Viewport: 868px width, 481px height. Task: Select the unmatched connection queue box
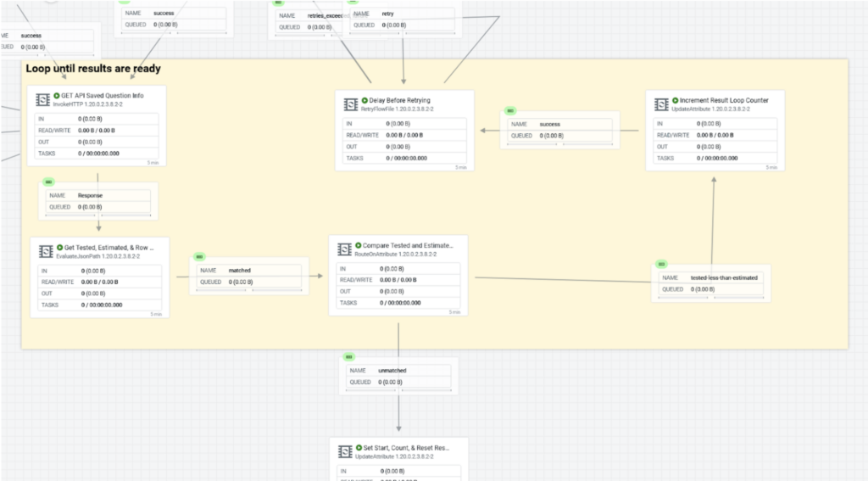[398, 377]
